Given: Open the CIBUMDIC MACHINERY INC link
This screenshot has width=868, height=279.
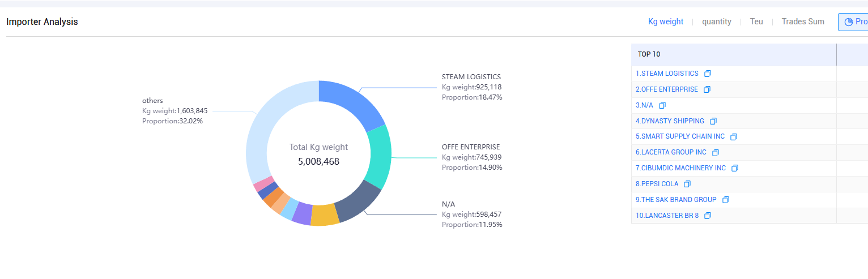Looking at the screenshot, I should pos(680,168).
